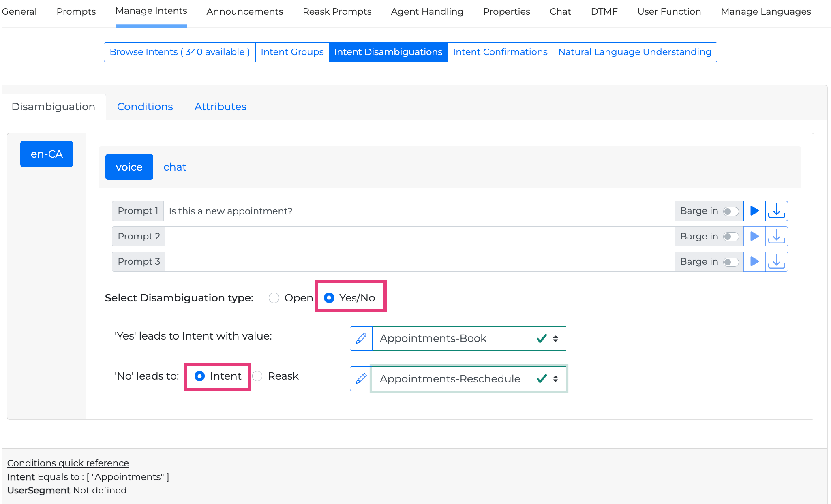Click the Prompt 2 text field
Viewport: 831px width, 504px height.
click(420, 236)
